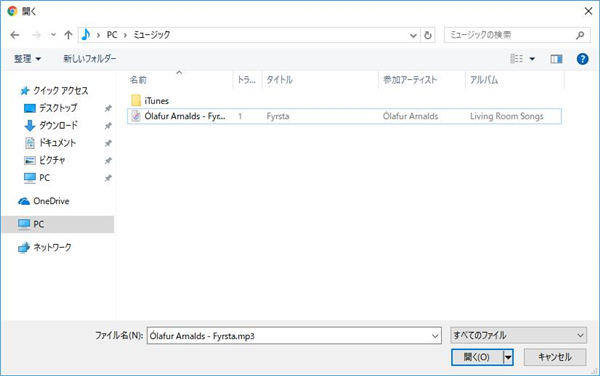
Task: Expand the ファイル名 dropdown arrow
Action: [435, 336]
